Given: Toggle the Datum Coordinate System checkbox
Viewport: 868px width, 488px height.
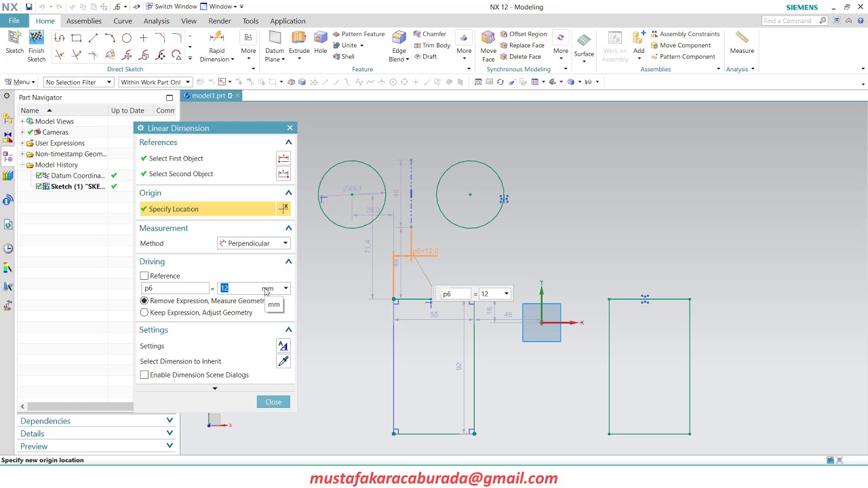Looking at the screenshot, I should 39,176.
